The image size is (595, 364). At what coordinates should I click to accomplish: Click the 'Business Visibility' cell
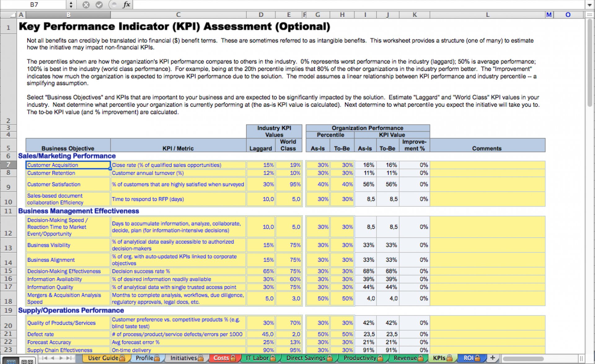(68, 245)
